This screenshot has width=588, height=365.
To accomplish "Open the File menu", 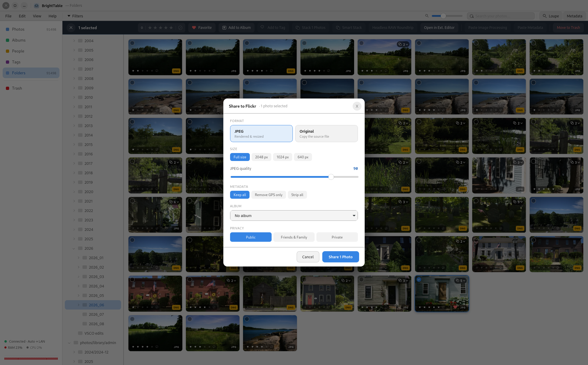I will pyautogui.click(x=8, y=16).
